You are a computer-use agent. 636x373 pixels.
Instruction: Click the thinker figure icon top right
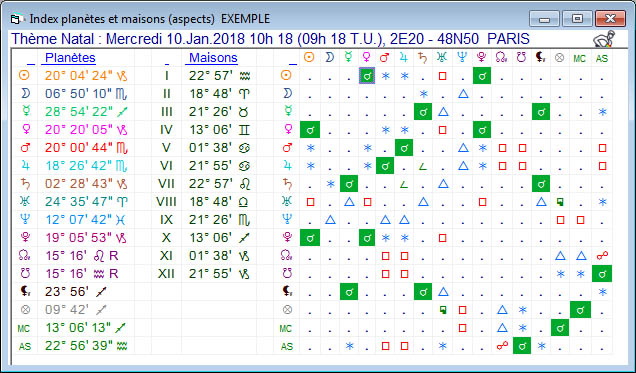click(x=604, y=39)
